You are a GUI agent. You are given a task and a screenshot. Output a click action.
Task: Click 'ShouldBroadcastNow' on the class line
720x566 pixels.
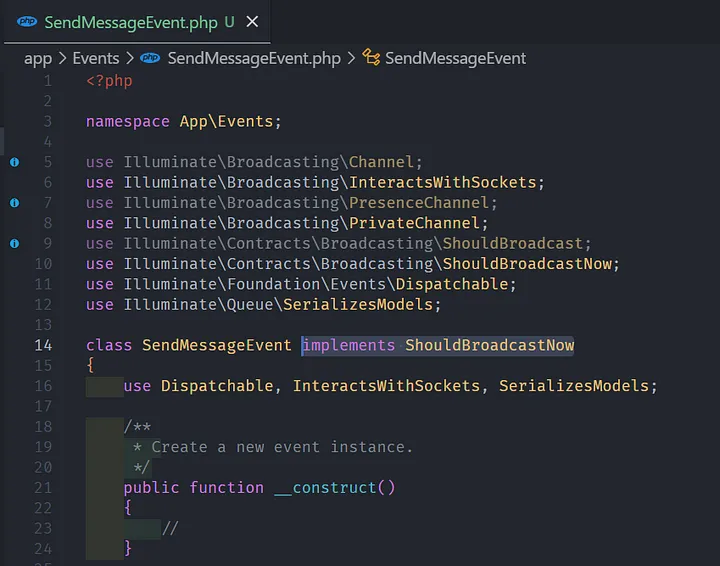tap(489, 345)
